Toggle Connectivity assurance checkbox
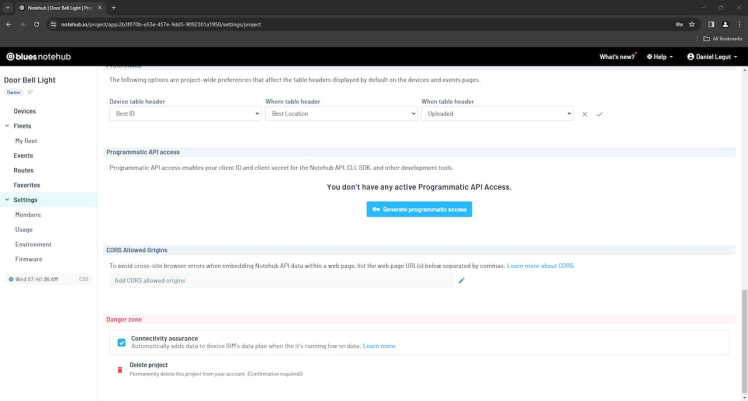The image size is (748, 401). 122,342
